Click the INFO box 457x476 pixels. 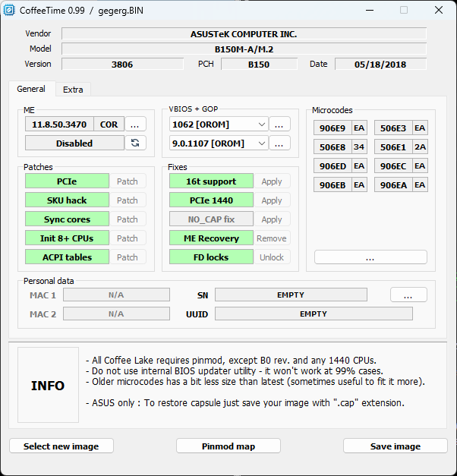[48, 385]
